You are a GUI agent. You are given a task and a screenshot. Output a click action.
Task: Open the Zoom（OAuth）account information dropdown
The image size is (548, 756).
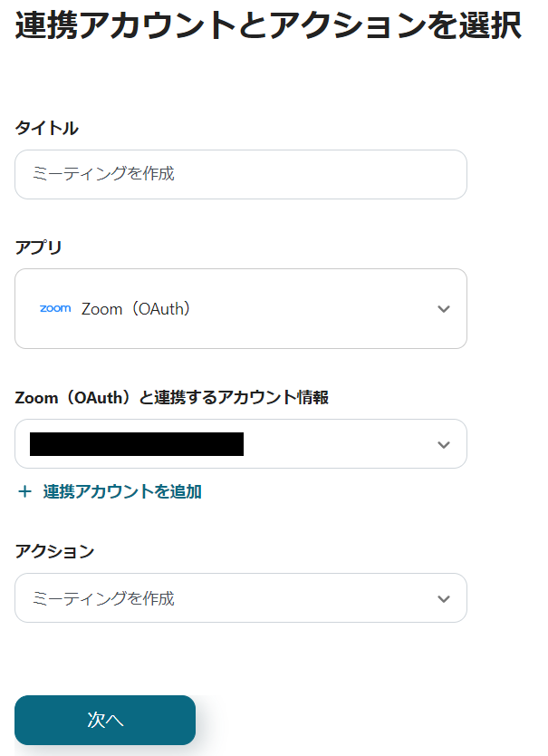pos(240,444)
